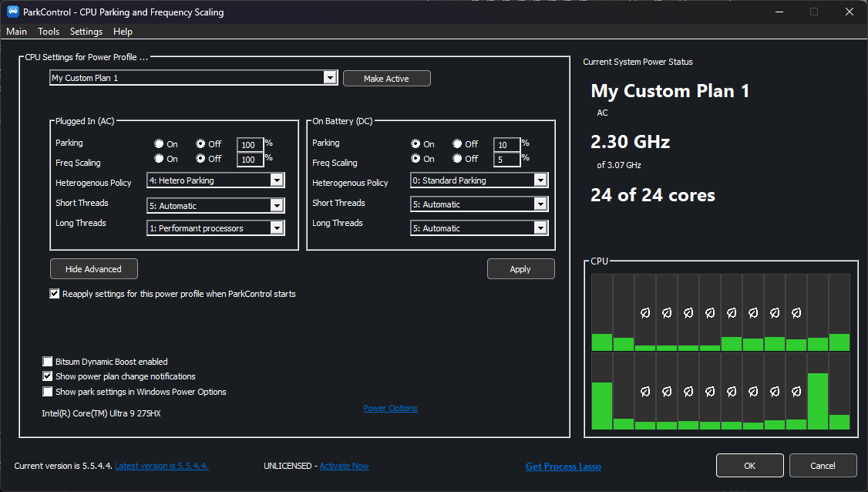Click the Intel Core Ultra 9 275HX label

[101, 413]
